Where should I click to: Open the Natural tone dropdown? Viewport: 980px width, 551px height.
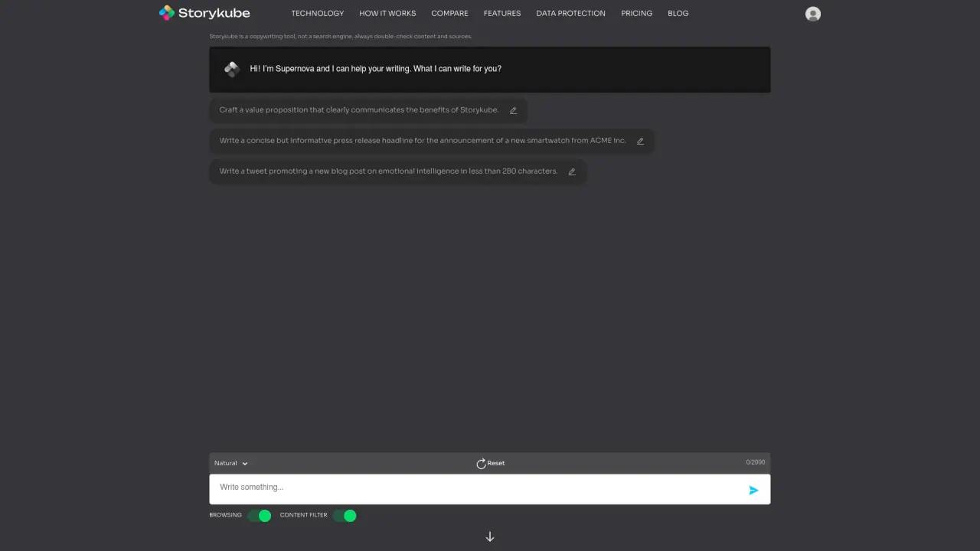(x=231, y=463)
